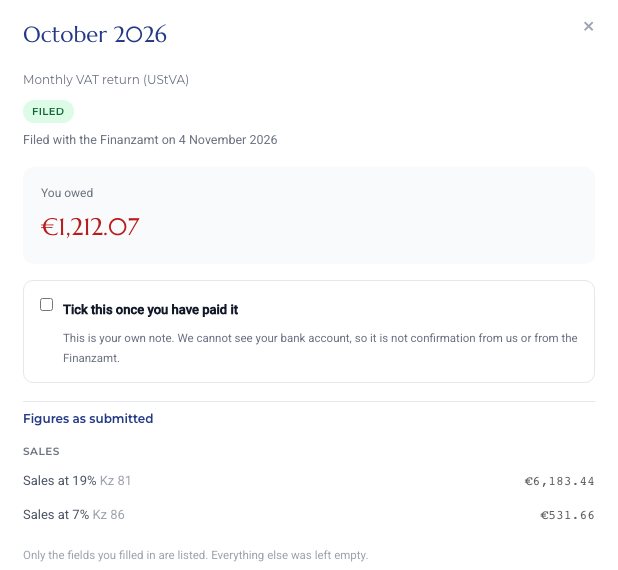Click the 'You owed' label
The width and height of the screenshot is (618, 570).
(67, 193)
